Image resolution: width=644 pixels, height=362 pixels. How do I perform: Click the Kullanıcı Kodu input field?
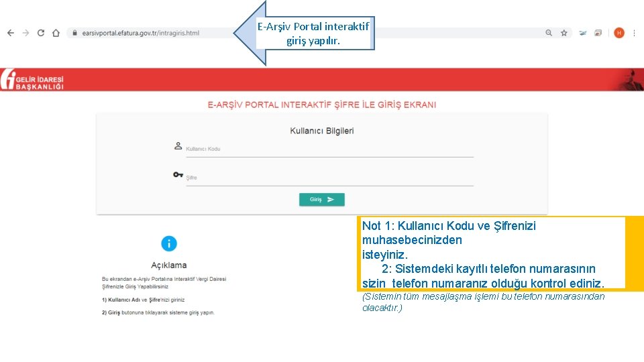330,149
